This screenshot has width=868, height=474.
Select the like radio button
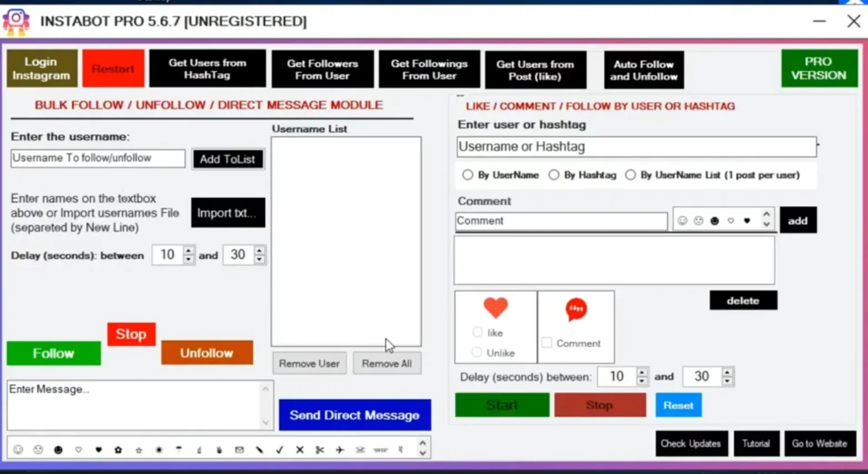[x=477, y=332]
